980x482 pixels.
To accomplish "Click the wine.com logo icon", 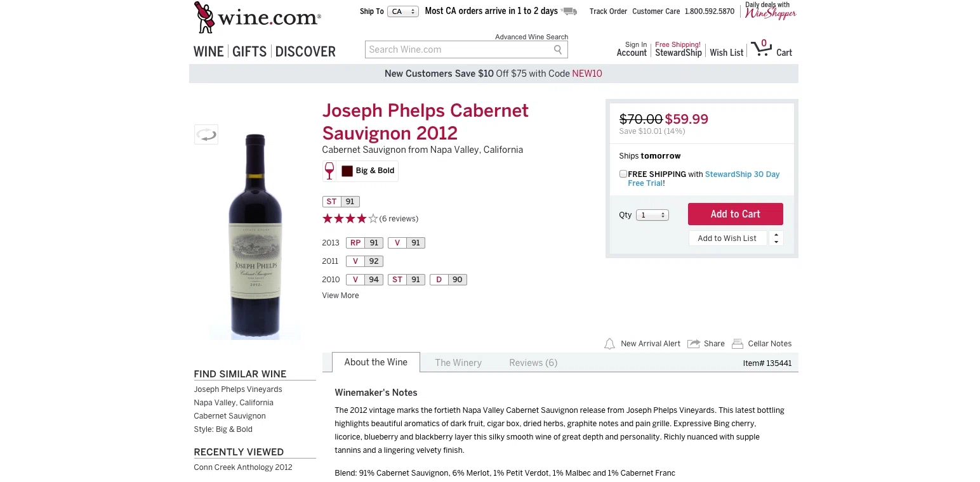I will pos(204,17).
